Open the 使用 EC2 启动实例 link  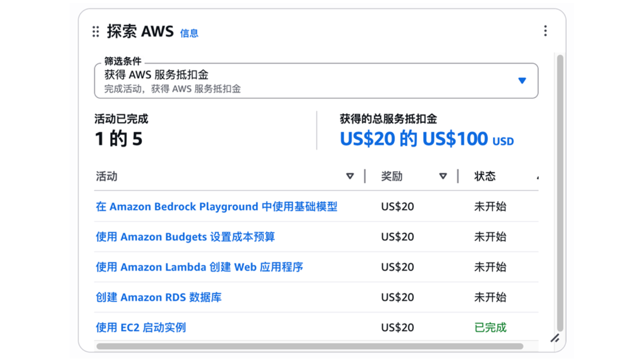pyautogui.click(x=141, y=328)
